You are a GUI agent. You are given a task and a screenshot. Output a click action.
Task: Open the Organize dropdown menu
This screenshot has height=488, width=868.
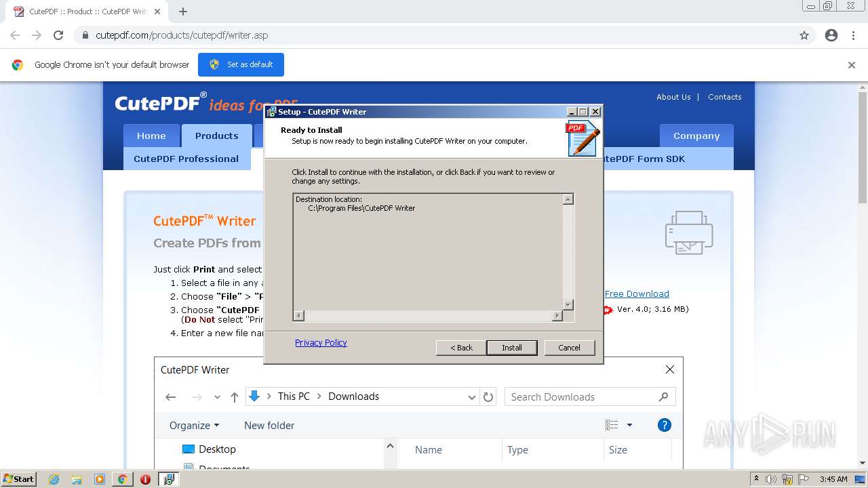tap(195, 425)
